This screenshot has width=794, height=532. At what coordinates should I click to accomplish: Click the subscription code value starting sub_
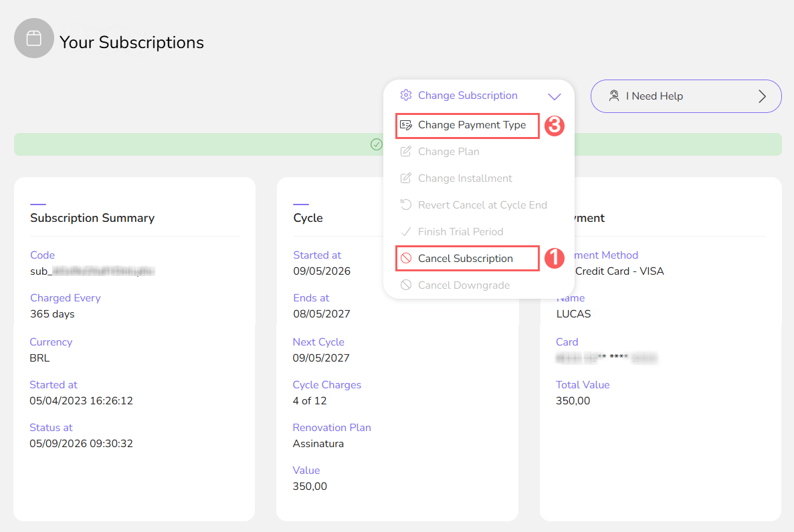pos(92,271)
